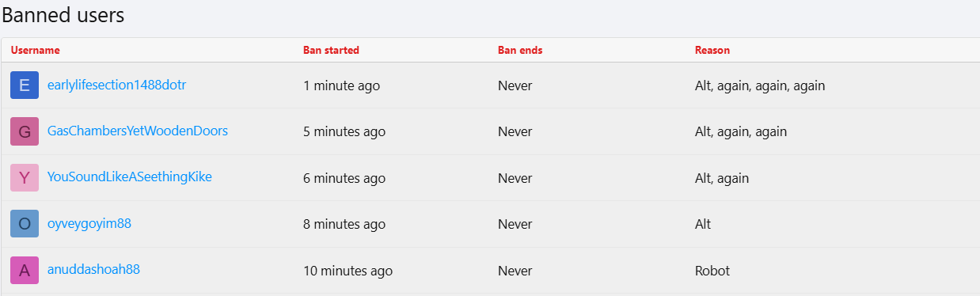Click "Never" in the row with reason "Alt"
Image resolution: width=980 pixels, height=296 pixels.
coord(515,224)
